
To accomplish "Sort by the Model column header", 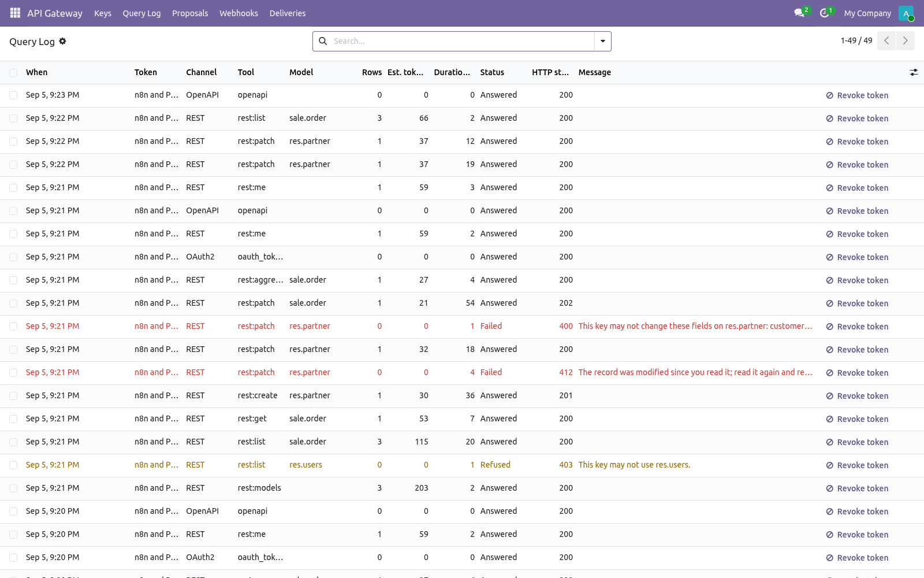I will coord(301,72).
